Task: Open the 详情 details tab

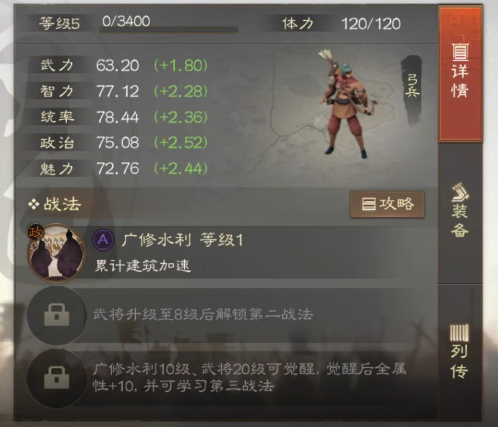Action: pyautogui.click(x=460, y=74)
